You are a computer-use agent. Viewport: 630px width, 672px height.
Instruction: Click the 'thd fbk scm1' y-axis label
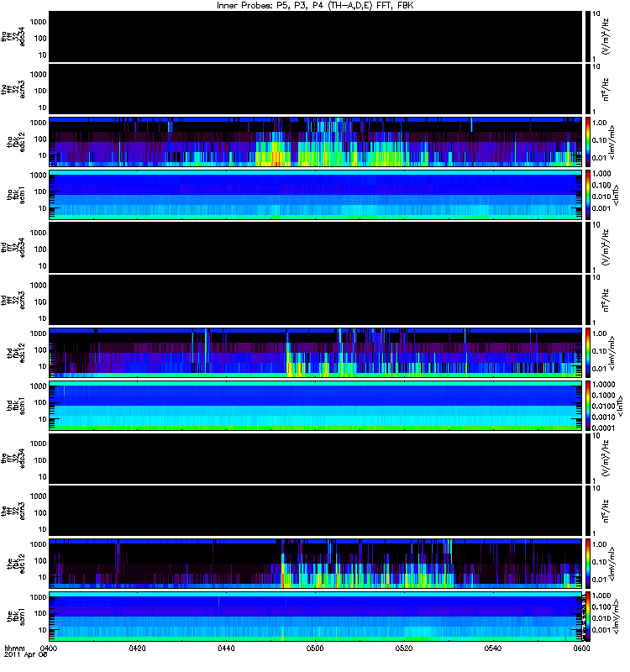click(x=16, y=406)
